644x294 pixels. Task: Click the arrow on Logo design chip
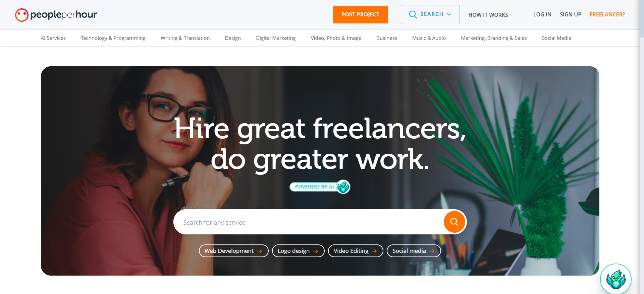[316, 251]
